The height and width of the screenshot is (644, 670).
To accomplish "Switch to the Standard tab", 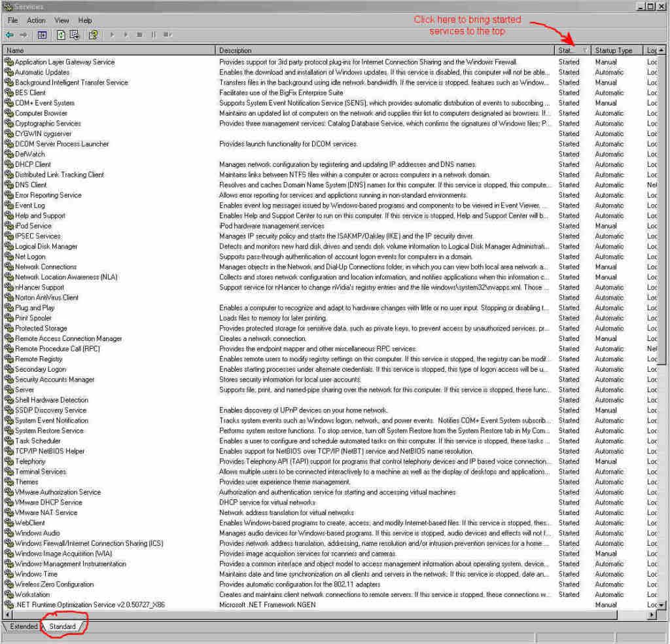I will pos(63,626).
